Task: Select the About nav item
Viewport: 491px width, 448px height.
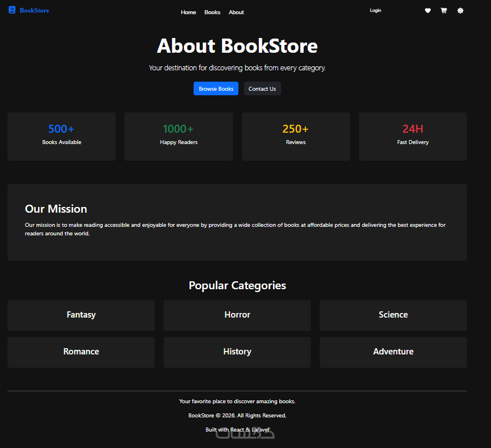Action: tap(236, 12)
